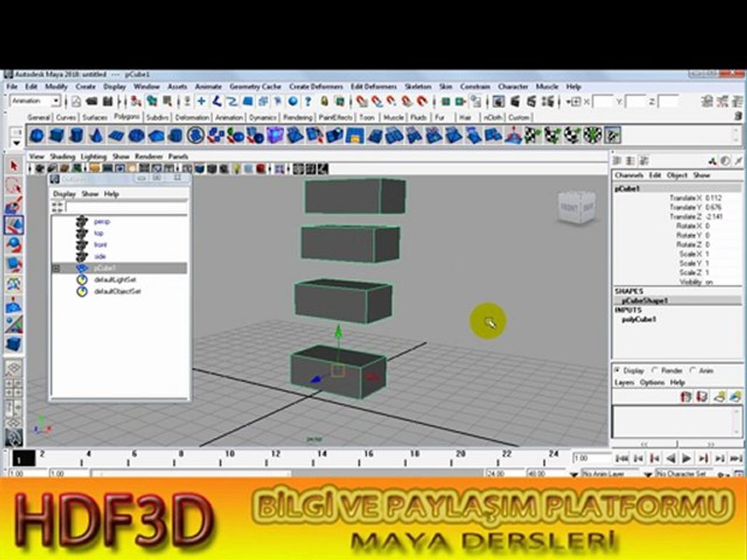
Task: Select the single perspective view layout icon
Action: [x=13, y=369]
